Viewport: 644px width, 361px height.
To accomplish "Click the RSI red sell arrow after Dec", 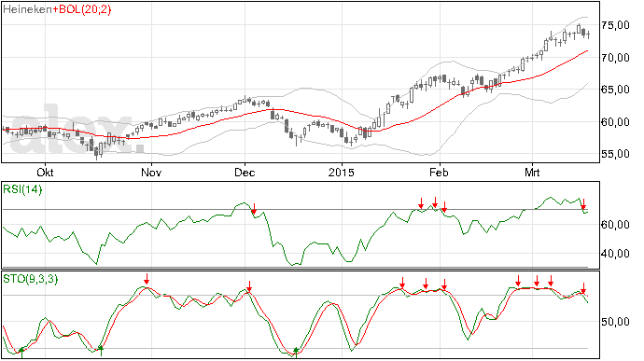I will coord(254,209).
